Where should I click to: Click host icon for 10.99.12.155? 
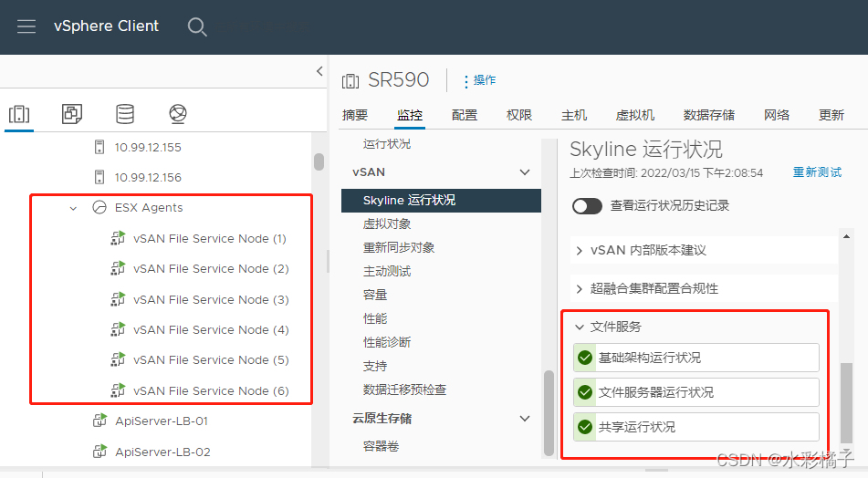[99, 147]
